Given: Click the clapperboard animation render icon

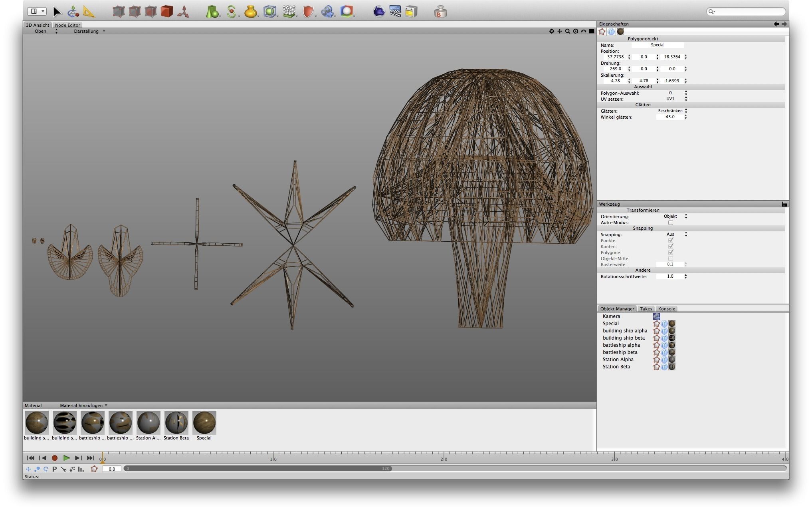Looking at the screenshot, I should tap(395, 12).
